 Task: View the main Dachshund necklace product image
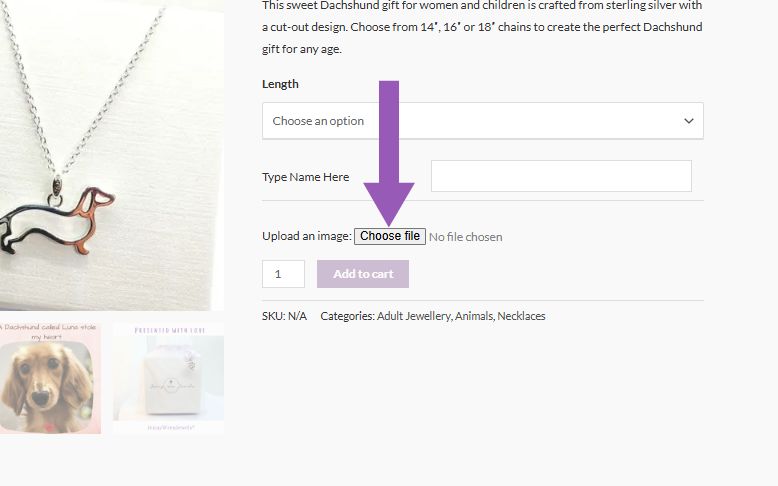click(112, 155)
